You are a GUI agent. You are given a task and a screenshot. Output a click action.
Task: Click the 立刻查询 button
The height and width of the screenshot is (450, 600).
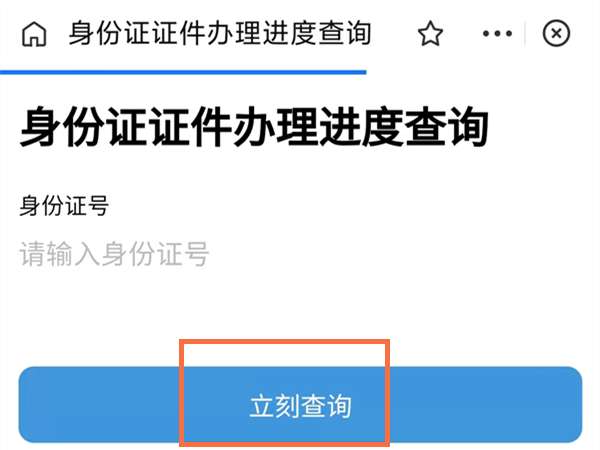point(300,405)
